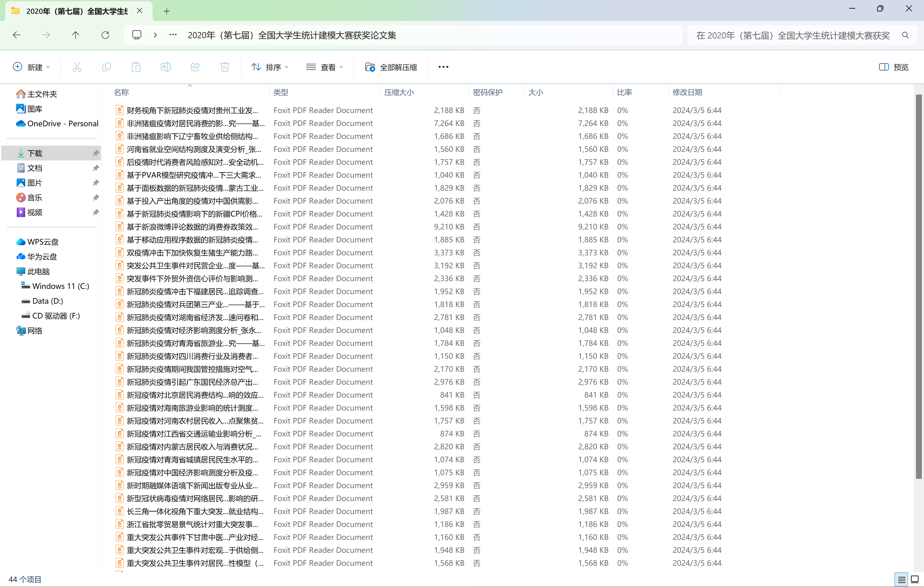Click the Rename icon in toolbar
924x587 pixels.
165,67
